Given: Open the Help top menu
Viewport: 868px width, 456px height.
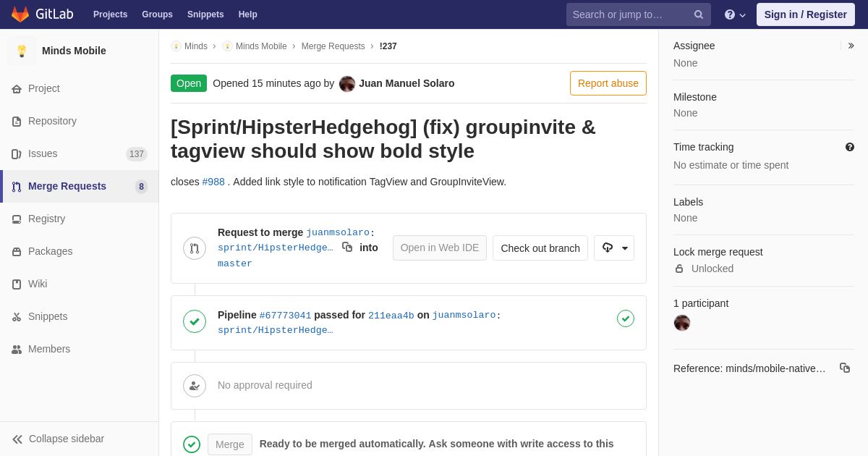Looking at the screenshot, I should click(248, 14).
